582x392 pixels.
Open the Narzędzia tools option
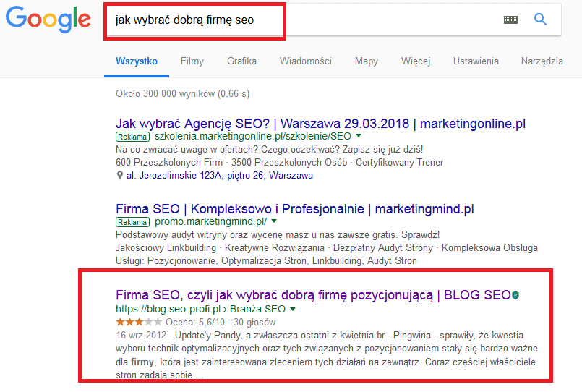[x=542, y=61]
